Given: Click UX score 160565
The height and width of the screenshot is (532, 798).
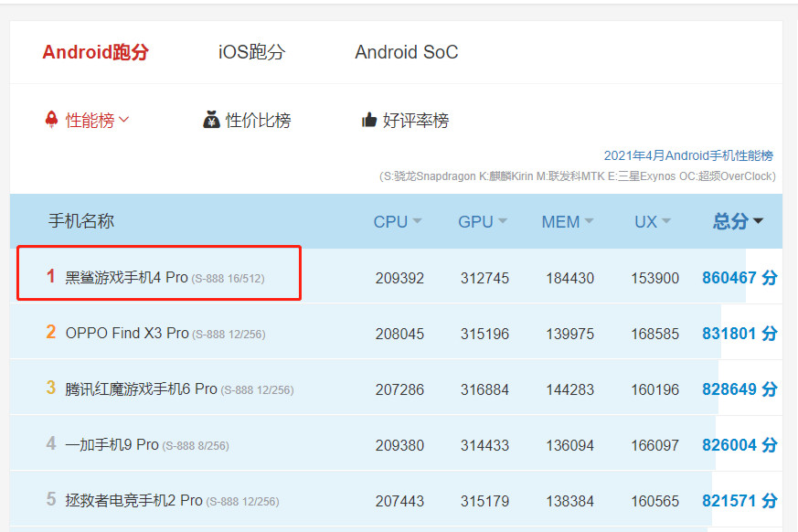Looking at the screenshot, I should [x=655, y=502].
